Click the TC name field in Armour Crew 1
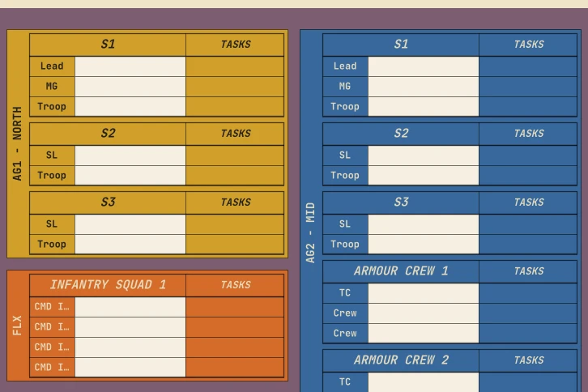The width and height of the screenshot is (588, 392). pos(424,293)
